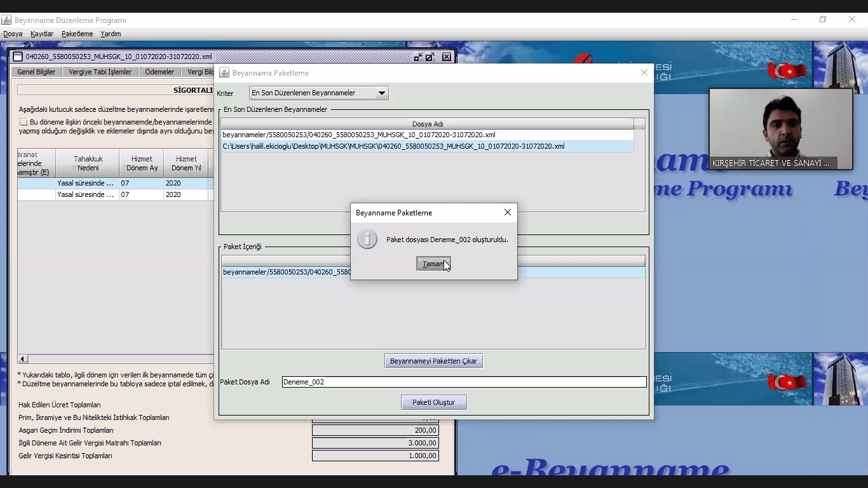Screen dimensions: 868x488
Task: Click the Tamam button in the dialog
Action: click(433, 264)
